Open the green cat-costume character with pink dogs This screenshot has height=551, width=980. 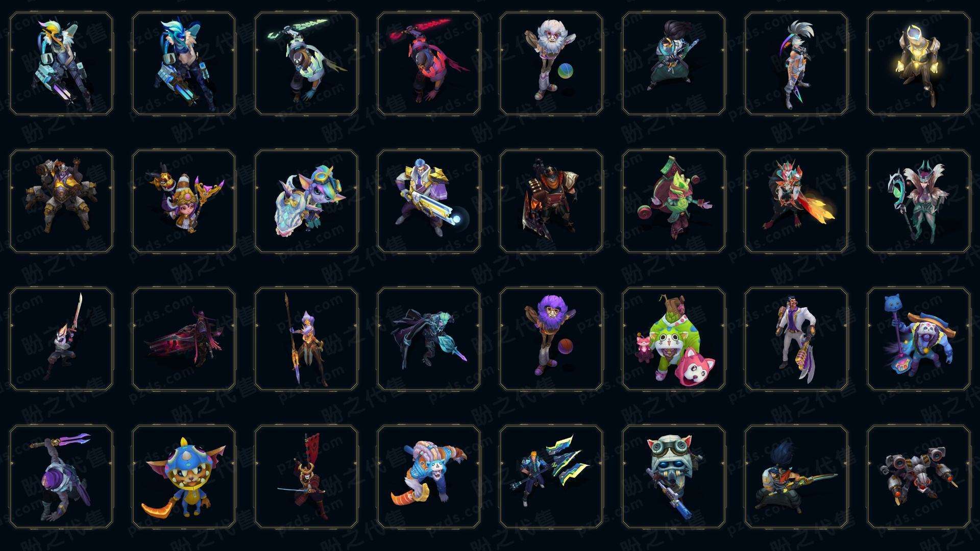point(673,339)
